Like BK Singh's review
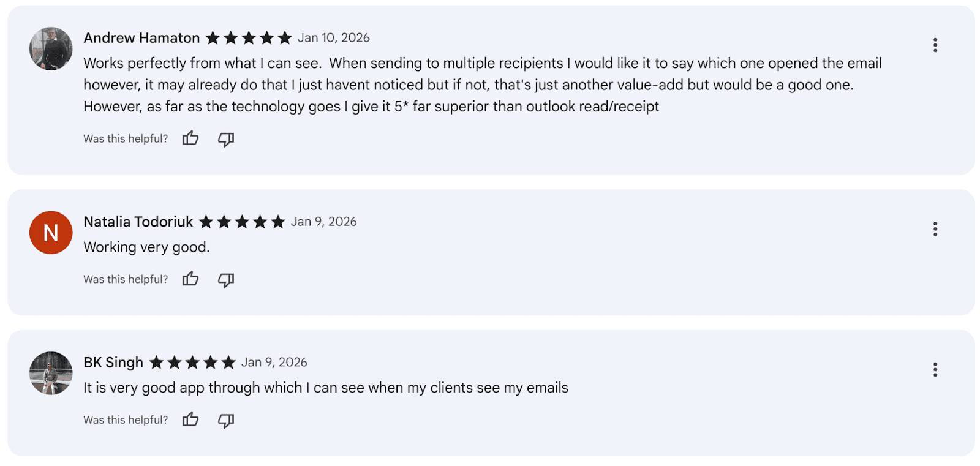 pos(190,419)
